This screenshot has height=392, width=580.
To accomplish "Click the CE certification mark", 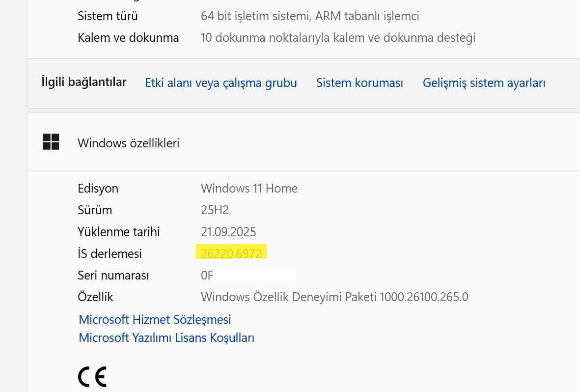I will coord(92,377).
